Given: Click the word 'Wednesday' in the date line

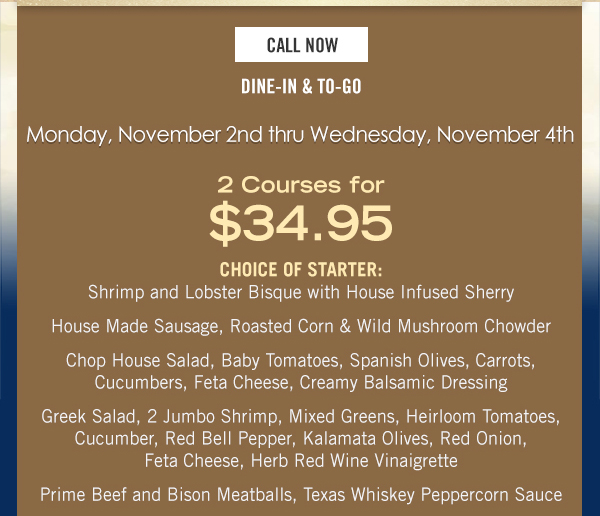Looking at the screenshot, I should click(x=368, y=135).
